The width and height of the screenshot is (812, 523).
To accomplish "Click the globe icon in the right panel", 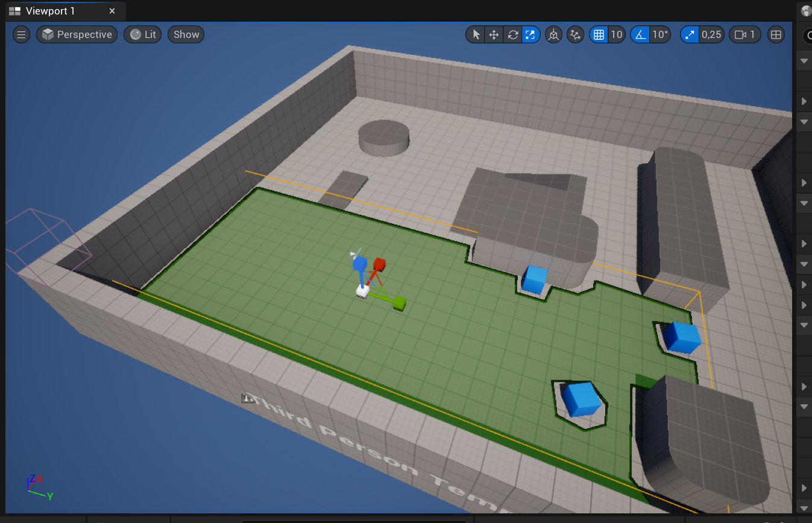I will point(806,11).
